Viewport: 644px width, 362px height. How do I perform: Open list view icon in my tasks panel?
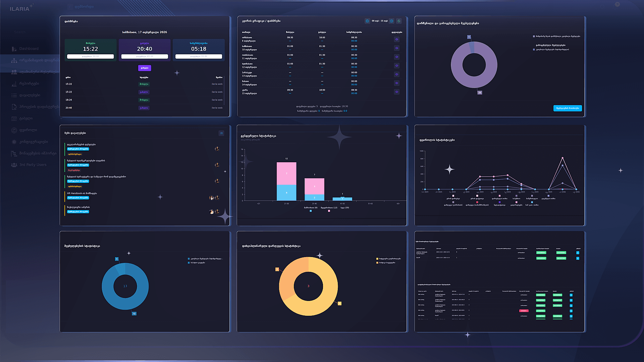(221, 133)
